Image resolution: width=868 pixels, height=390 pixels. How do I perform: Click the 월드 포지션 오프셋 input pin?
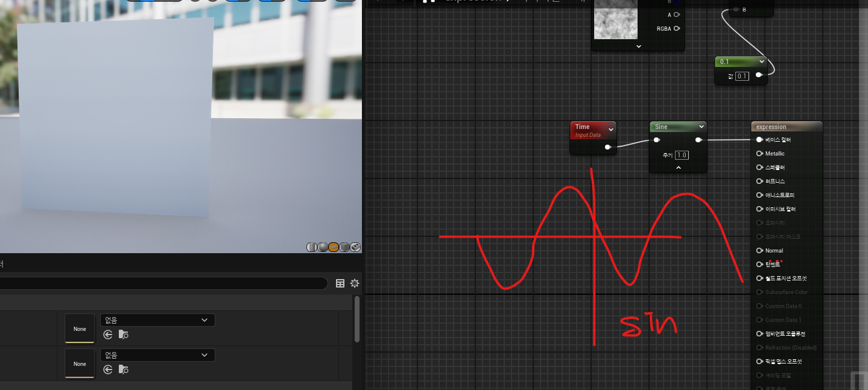[x=759, y=278]
